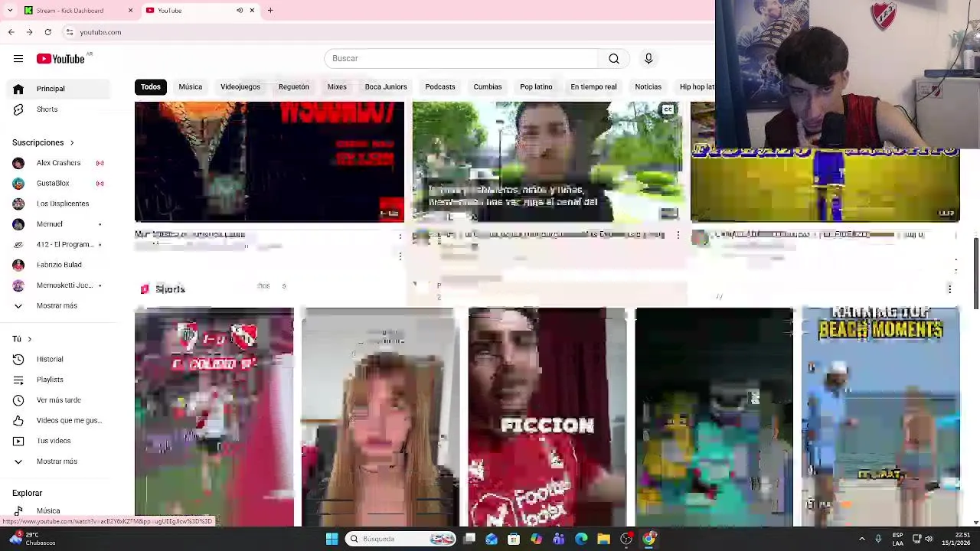
Task: Open the FICCION Short
Action: [x=547, y=417]
